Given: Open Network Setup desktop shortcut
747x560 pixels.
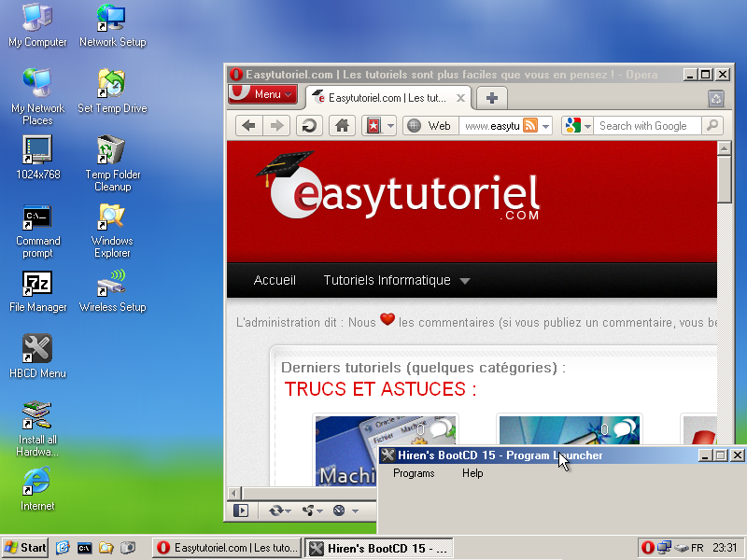Looking at the screenshot, I should pos(112,26).
